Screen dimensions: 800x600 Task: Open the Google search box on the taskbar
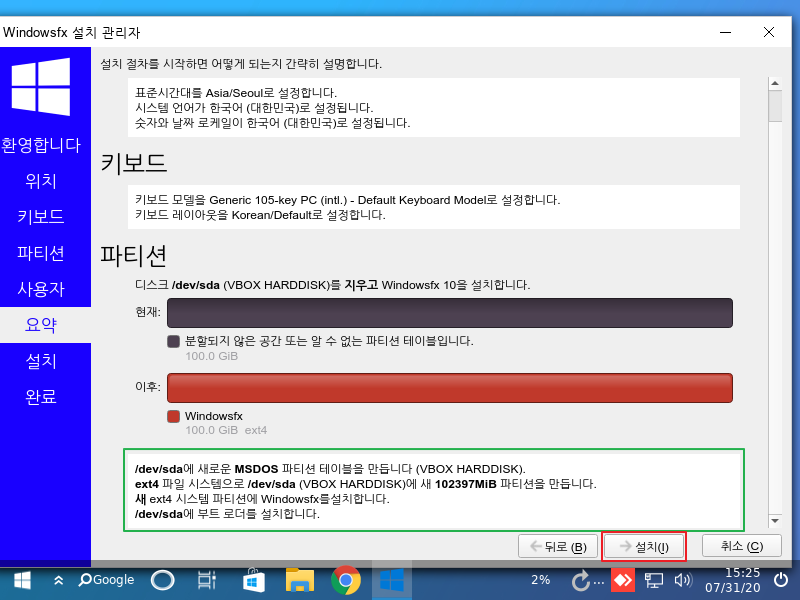pos(106,580)
